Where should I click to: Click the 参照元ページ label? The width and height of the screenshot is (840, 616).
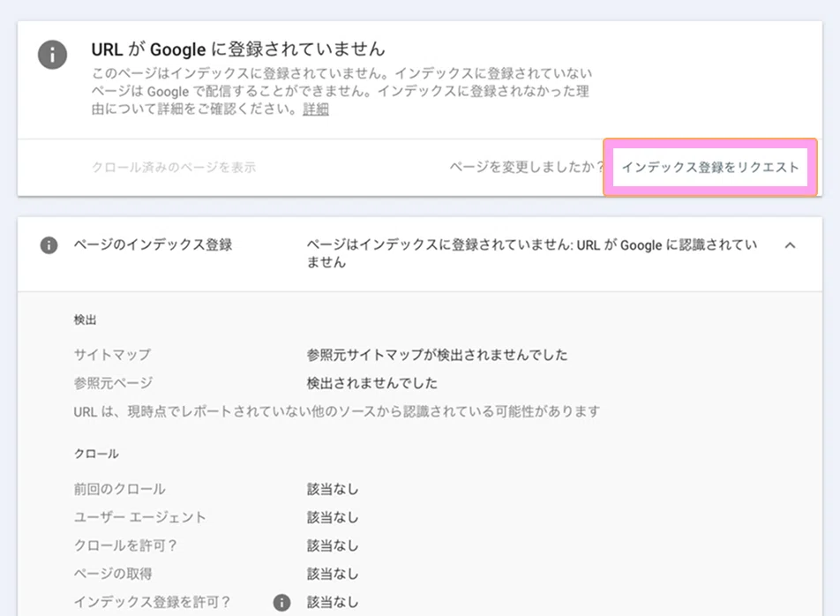[113, 383]
